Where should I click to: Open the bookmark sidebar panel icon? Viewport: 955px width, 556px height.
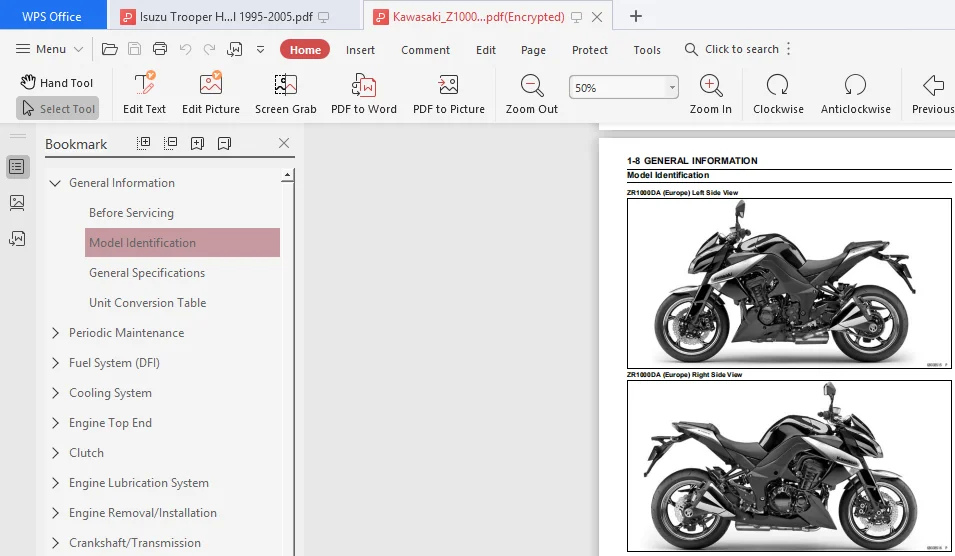tap(17, 167)
